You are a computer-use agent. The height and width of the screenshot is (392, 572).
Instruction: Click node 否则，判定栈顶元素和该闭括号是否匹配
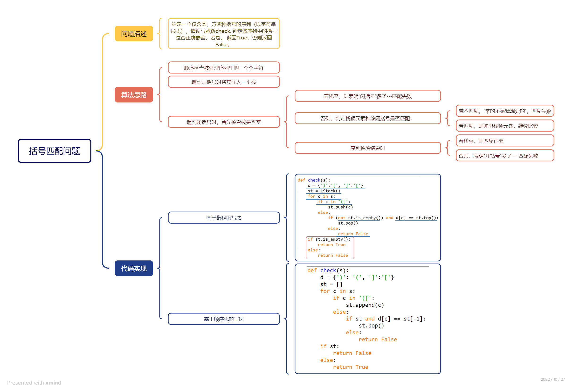click(x=367, y=118)
